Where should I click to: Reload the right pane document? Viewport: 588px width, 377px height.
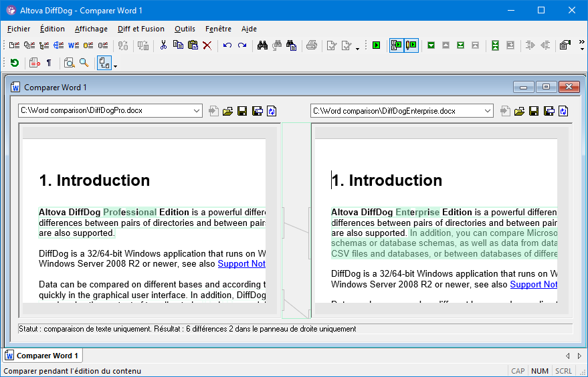563,111
